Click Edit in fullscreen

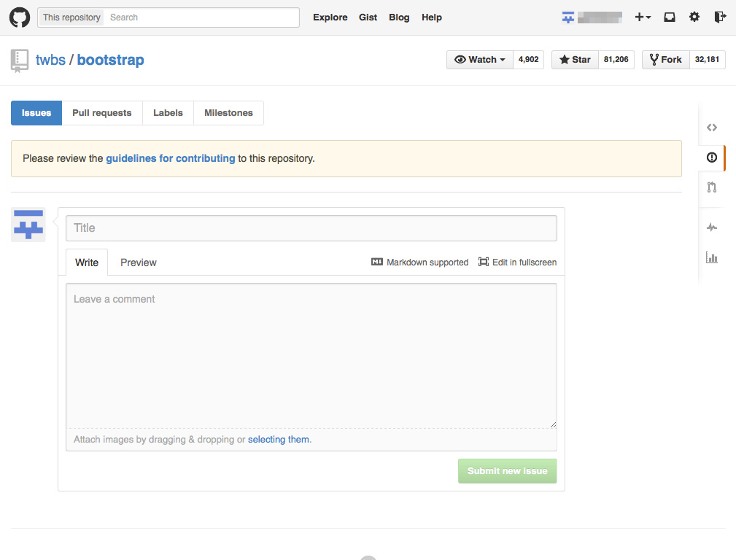point(517,262)
